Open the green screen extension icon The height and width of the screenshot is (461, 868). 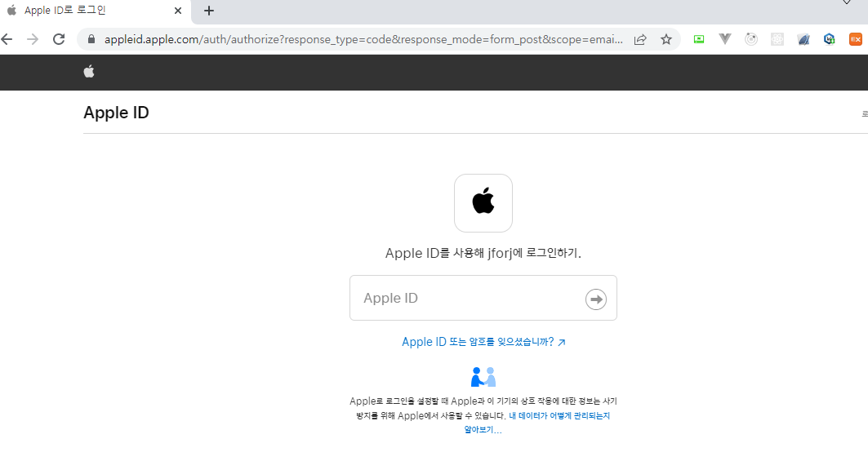click(x=699, y=39)
